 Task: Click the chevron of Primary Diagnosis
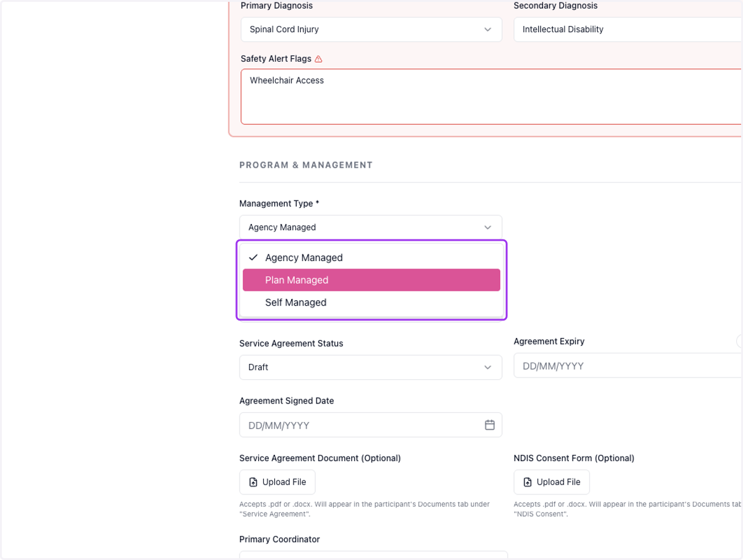click(488, 29)
